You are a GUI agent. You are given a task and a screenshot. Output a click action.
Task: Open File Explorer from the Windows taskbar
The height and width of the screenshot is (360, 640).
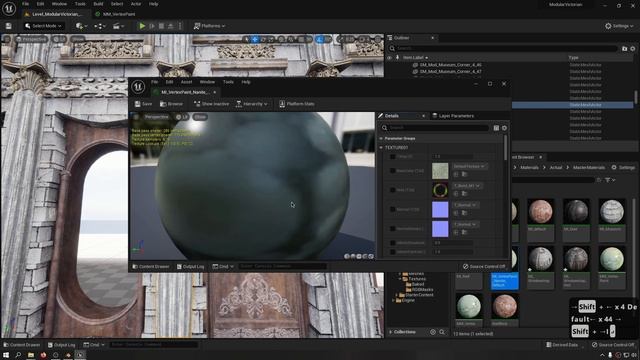(x=31, y=355)
